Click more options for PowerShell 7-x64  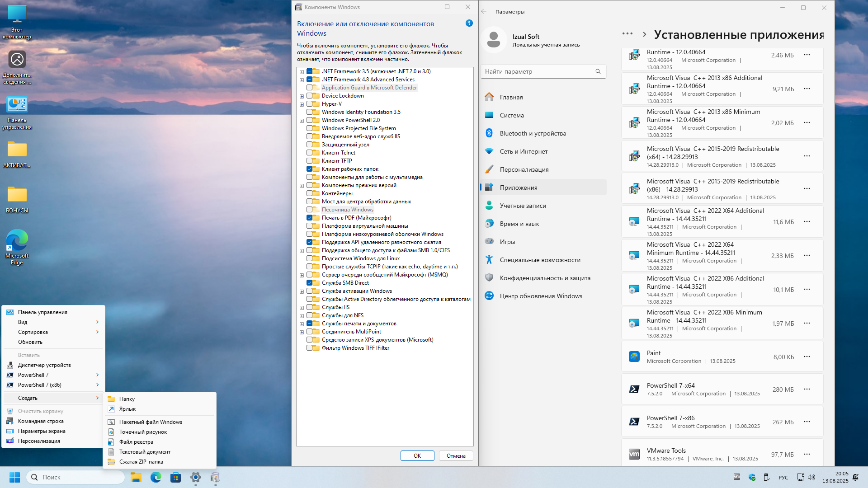pos(807,389)
